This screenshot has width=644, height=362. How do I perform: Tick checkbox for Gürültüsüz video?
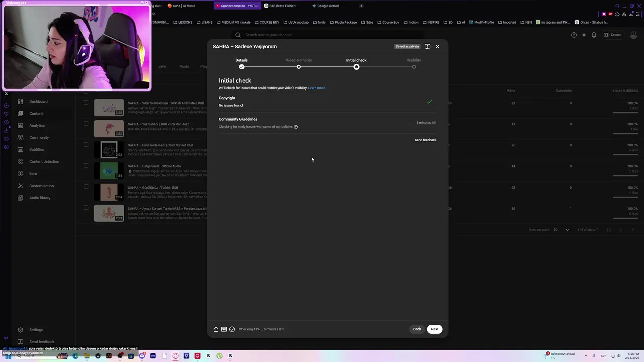[x=86, y=187]
